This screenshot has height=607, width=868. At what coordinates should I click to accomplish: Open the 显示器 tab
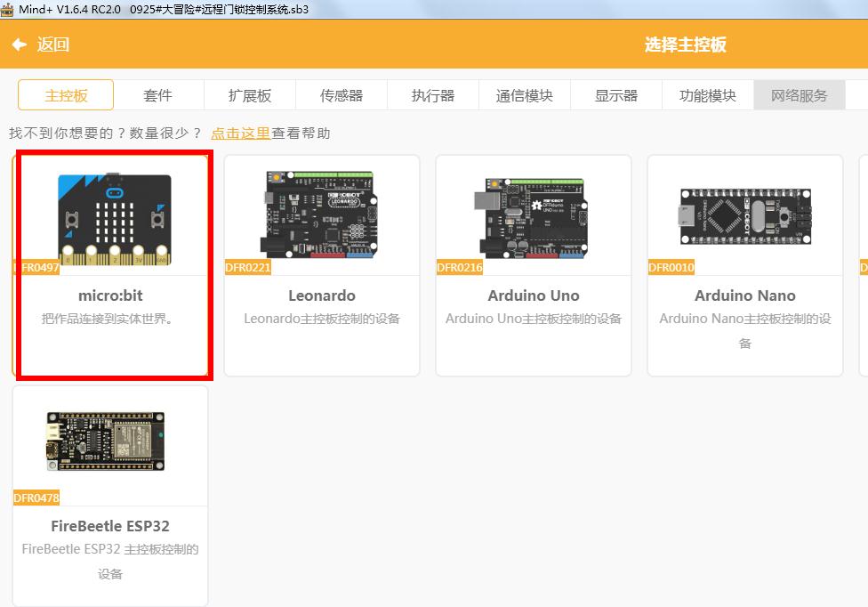616,95
